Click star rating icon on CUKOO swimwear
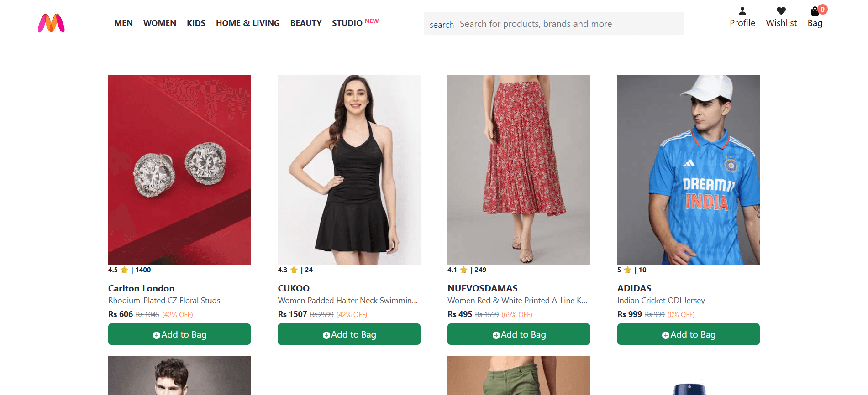The image size is (868, 395). (x=294, y=270)
